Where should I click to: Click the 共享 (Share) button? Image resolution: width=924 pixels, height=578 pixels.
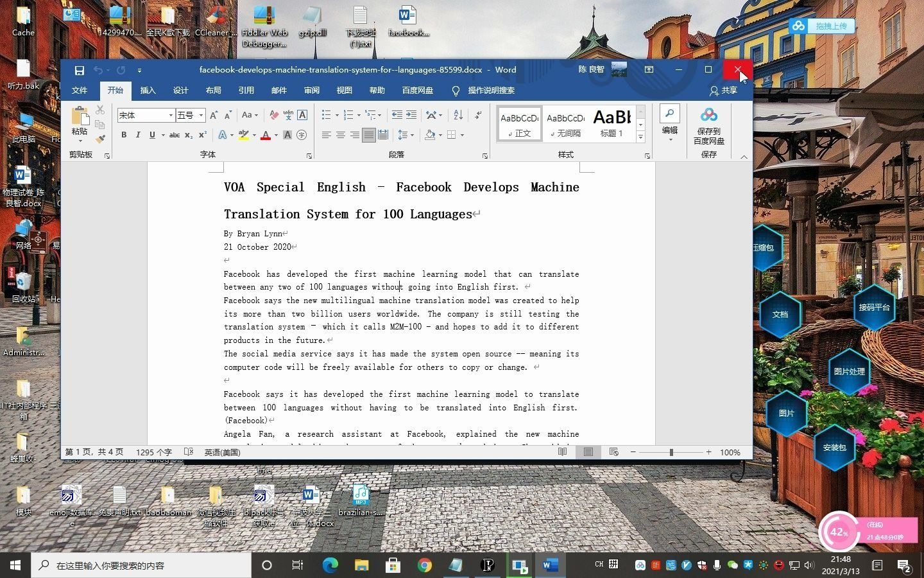724,91
